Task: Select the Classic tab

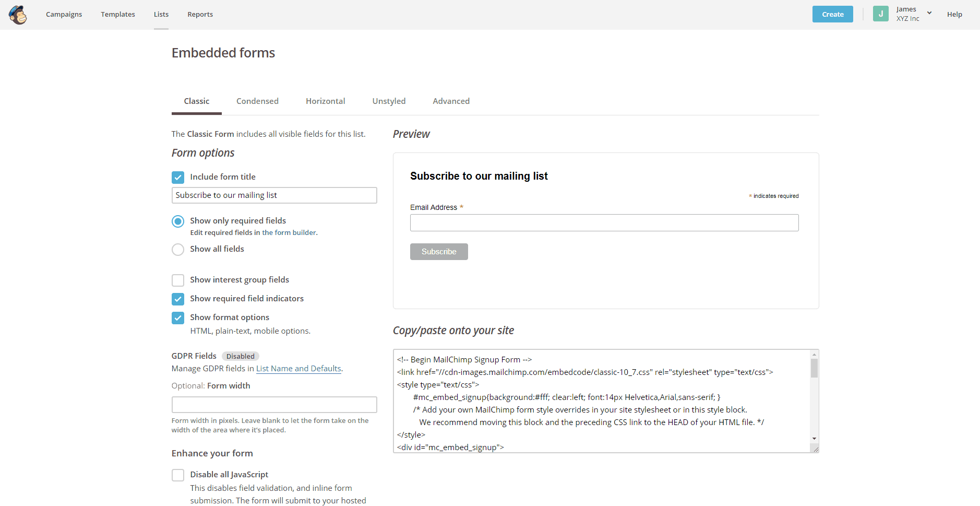Action: click(x=197, y=101)
